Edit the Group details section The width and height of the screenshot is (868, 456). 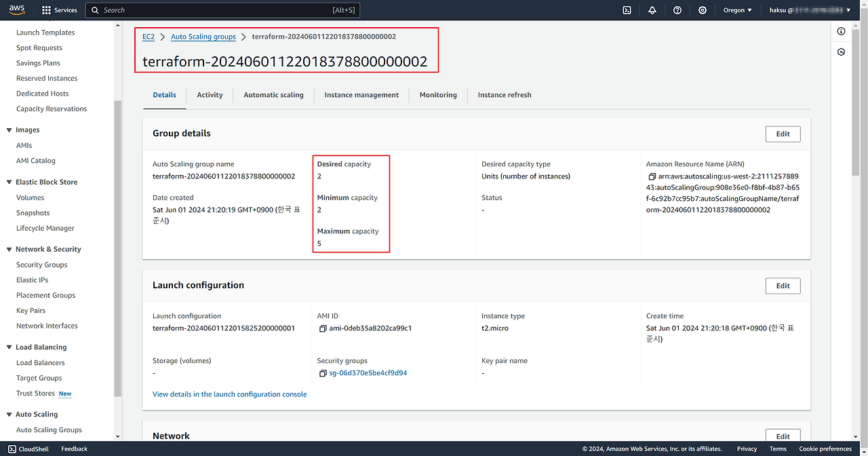(783, 134)
